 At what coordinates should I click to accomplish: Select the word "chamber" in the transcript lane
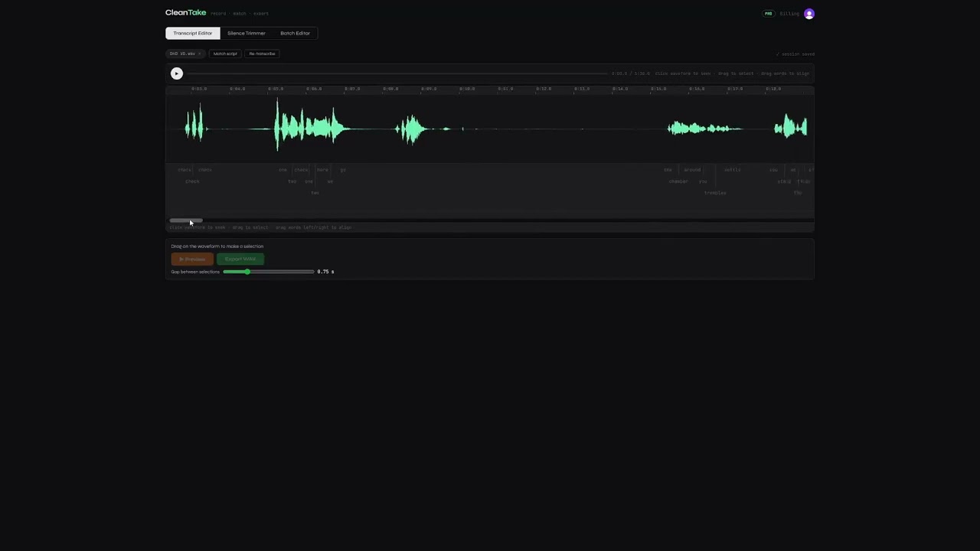tap(678, 181)
